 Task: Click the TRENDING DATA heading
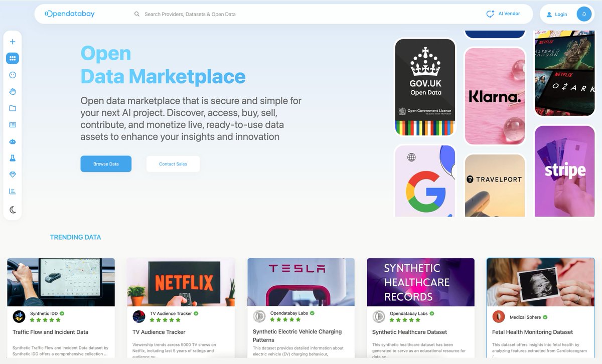coord(75,237)
